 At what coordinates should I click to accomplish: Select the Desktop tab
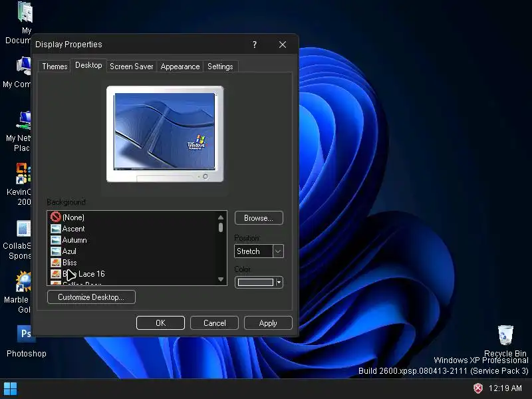click(88, 65)
